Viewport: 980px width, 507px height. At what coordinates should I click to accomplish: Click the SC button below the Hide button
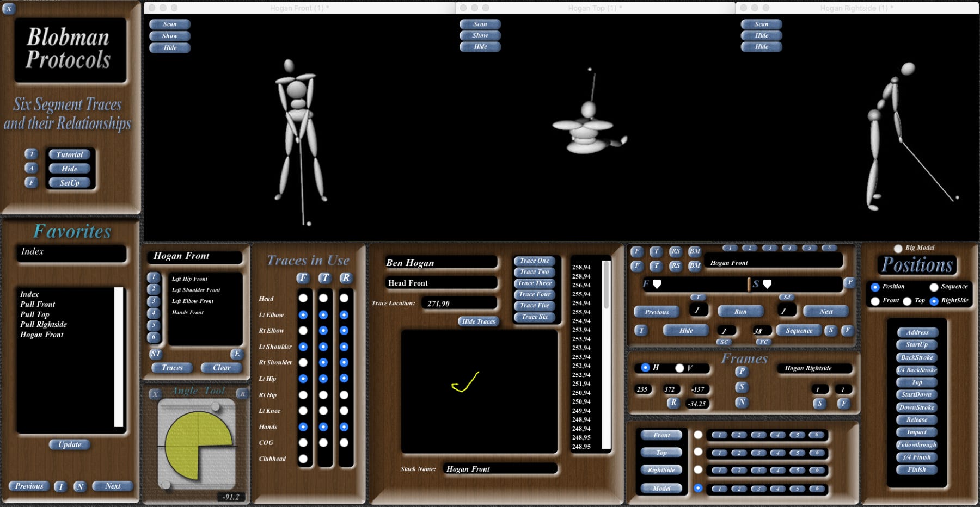point(724,342)
